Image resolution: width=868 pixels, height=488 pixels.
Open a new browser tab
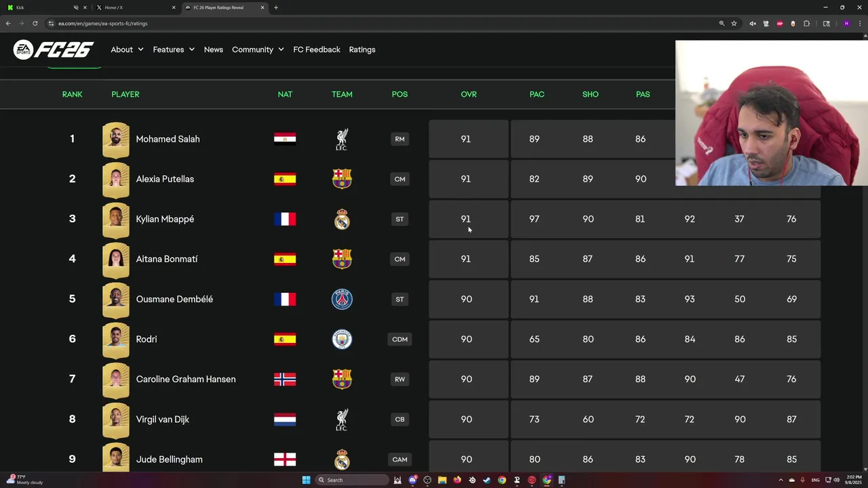pyautogui.click(x=276, y=7)
